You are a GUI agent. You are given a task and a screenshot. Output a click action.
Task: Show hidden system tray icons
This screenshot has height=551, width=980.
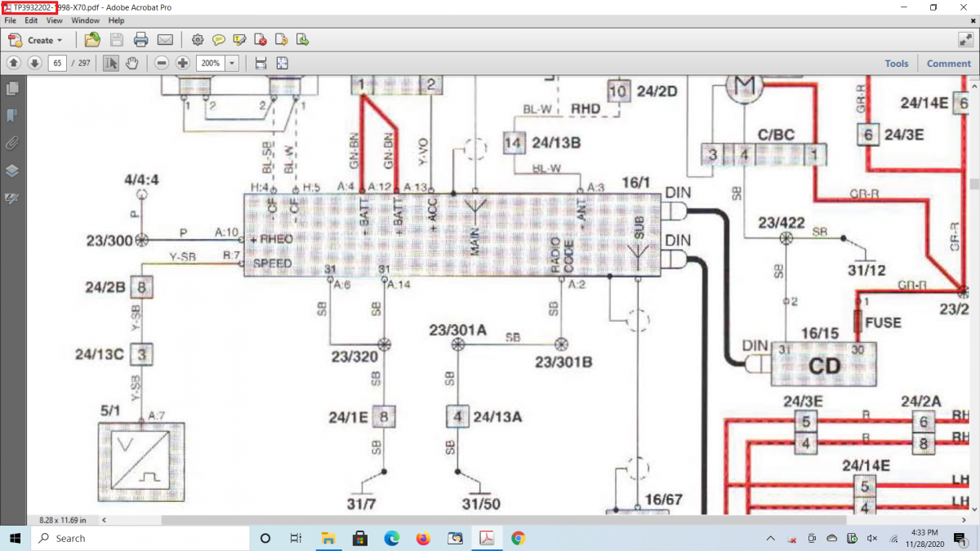771,539
